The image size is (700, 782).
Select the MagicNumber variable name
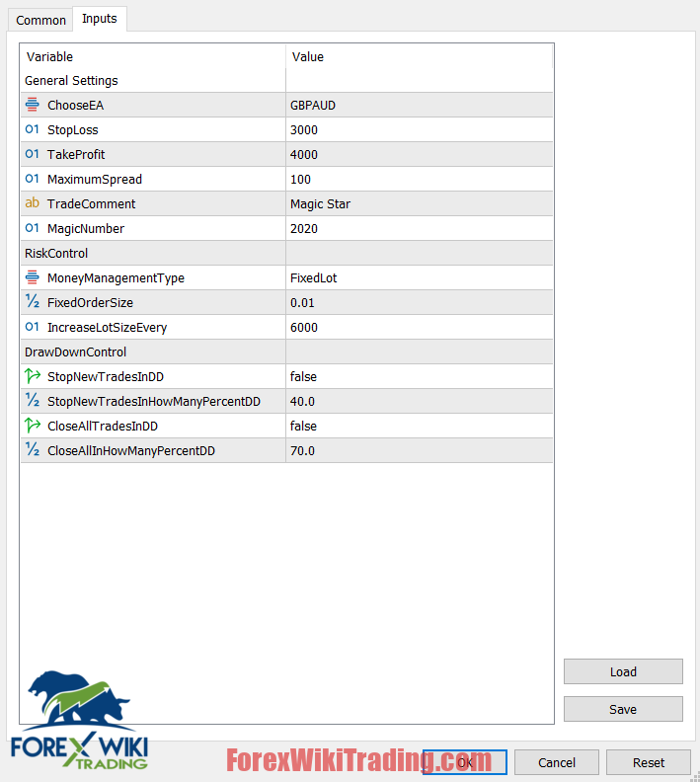[x=86, y=229]
